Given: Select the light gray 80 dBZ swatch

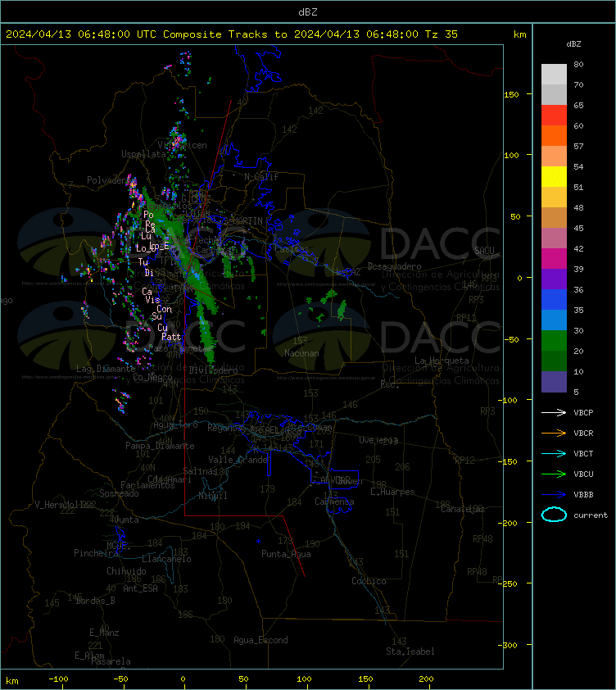Looking at the screenshot, I should click(x=554, y=75).
